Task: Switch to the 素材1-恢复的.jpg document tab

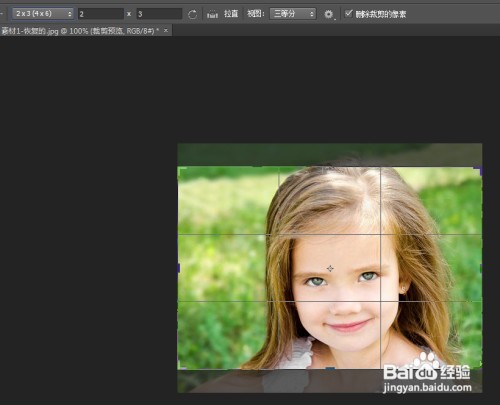Action: [80, 31]
